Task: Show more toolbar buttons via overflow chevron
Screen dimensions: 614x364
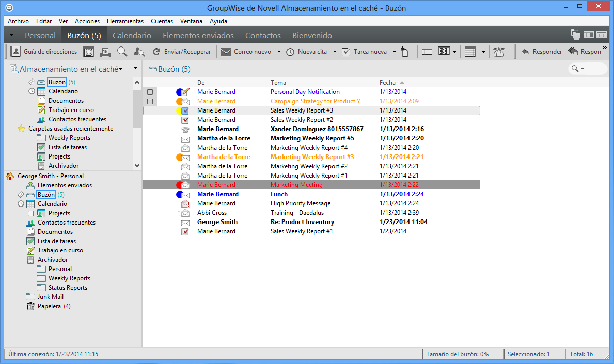Action: 604,48
